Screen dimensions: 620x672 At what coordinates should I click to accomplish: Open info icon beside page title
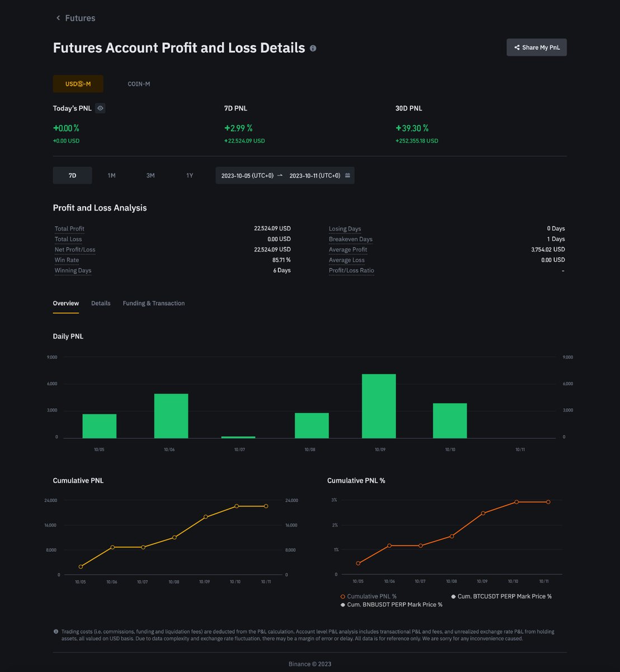point(313,48)
